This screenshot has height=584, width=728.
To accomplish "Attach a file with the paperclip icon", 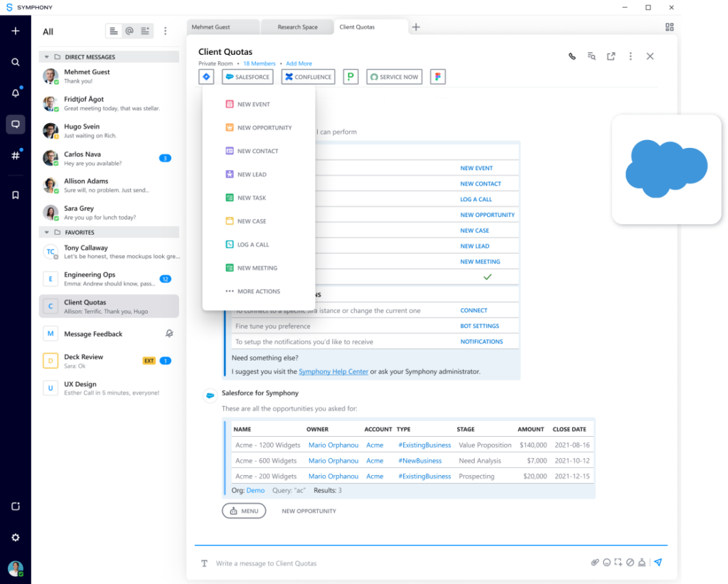I will coord(595,563).
